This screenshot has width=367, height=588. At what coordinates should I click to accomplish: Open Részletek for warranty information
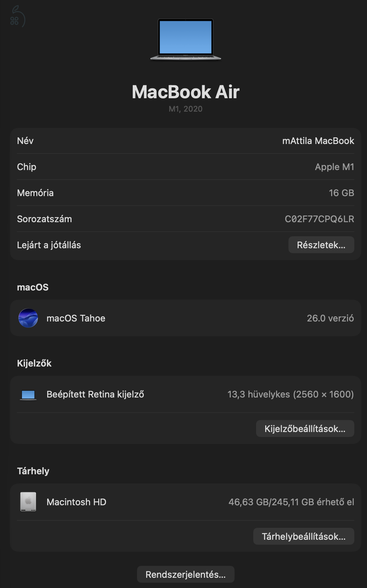tap(321, 245)
